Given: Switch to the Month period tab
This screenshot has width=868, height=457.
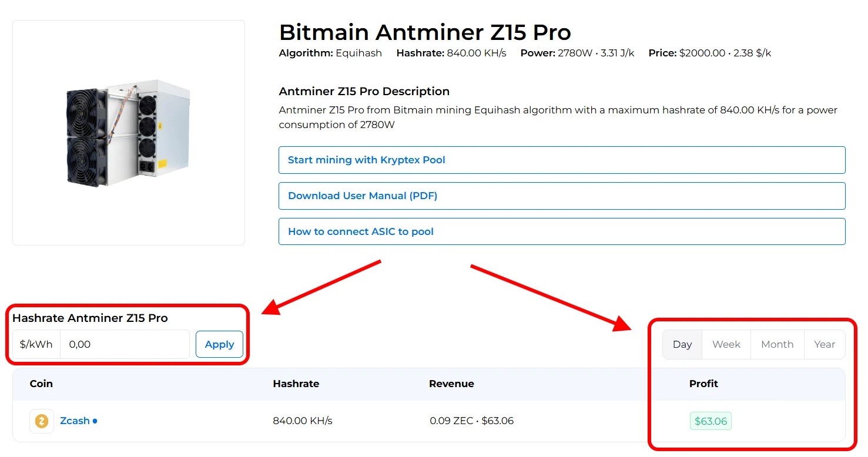Looking at the screenshot, I should pos(777,345).
